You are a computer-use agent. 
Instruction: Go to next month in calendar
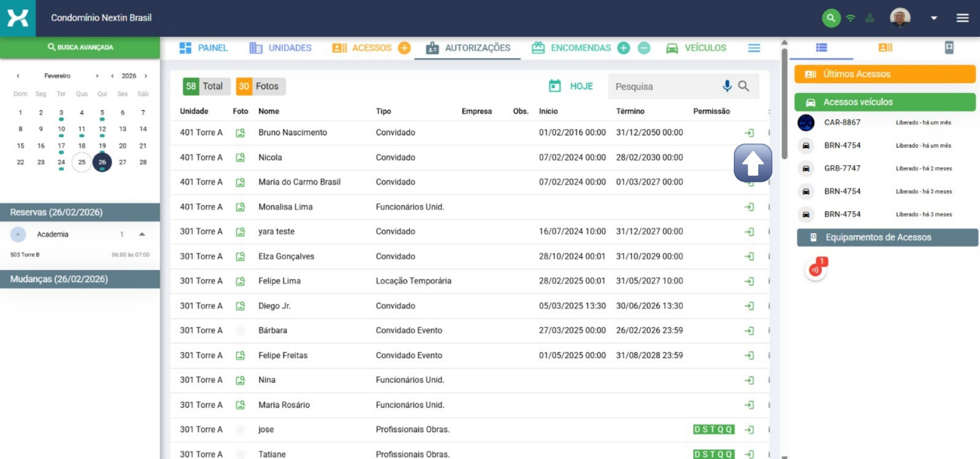coord(97,76)
